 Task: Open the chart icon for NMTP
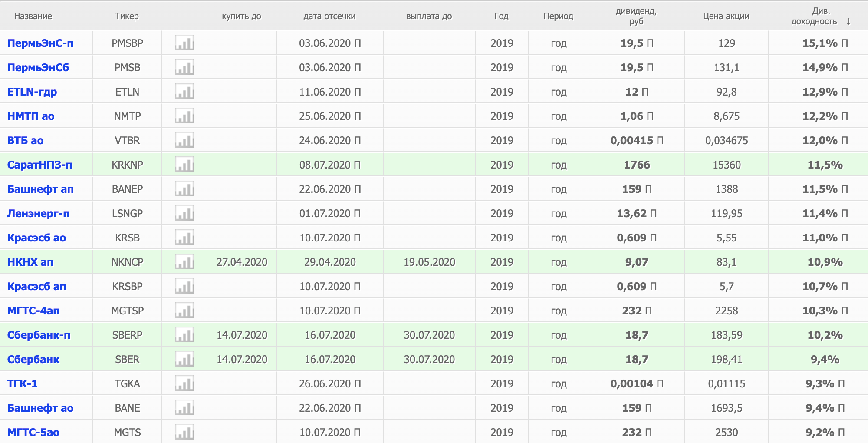(184, 116)
